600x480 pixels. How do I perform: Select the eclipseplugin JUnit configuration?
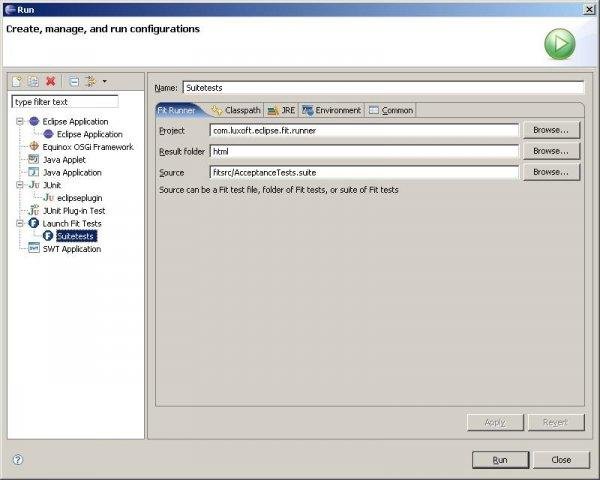(80, 198)
